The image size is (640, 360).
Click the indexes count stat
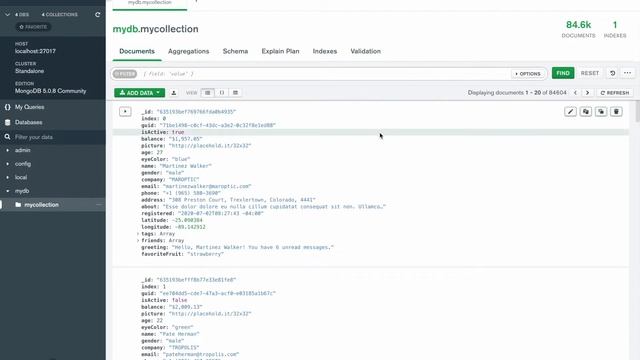click(x=615, y=29)
